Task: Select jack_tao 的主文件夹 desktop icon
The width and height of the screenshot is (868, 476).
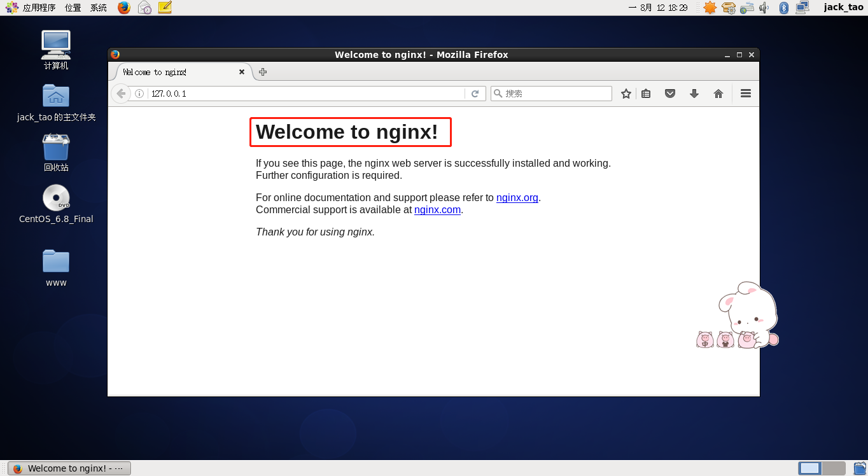Action: [x=56, y=103]
